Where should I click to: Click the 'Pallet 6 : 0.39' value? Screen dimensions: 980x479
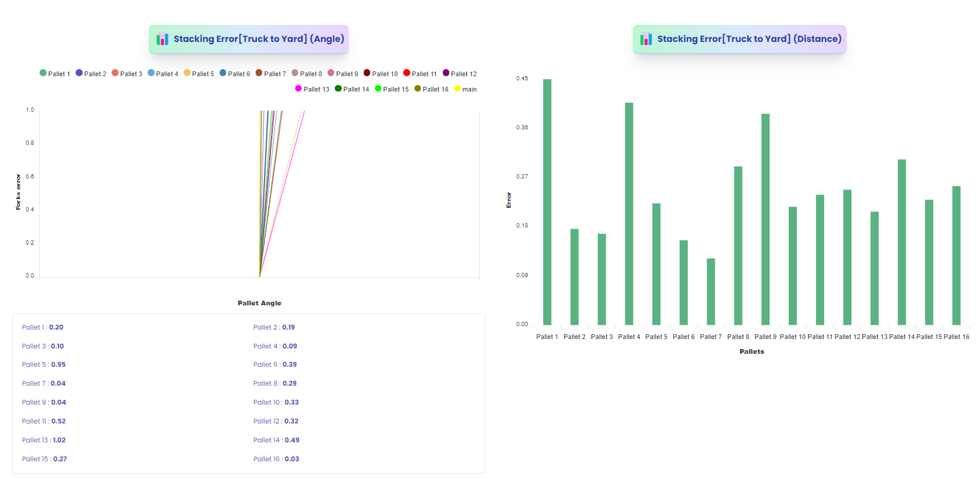coord(275,364)
